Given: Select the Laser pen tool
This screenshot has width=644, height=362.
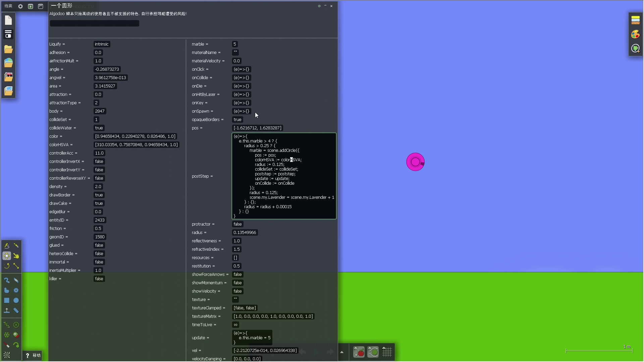Looking at the screenshot, I should click(6, 345).
